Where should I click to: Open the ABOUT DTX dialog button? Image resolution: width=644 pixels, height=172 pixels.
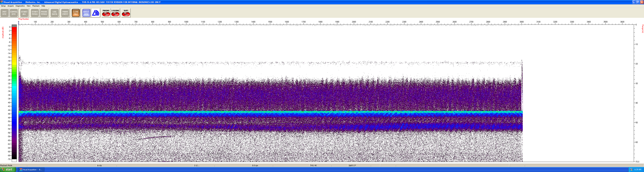click(x=86, y=13)
